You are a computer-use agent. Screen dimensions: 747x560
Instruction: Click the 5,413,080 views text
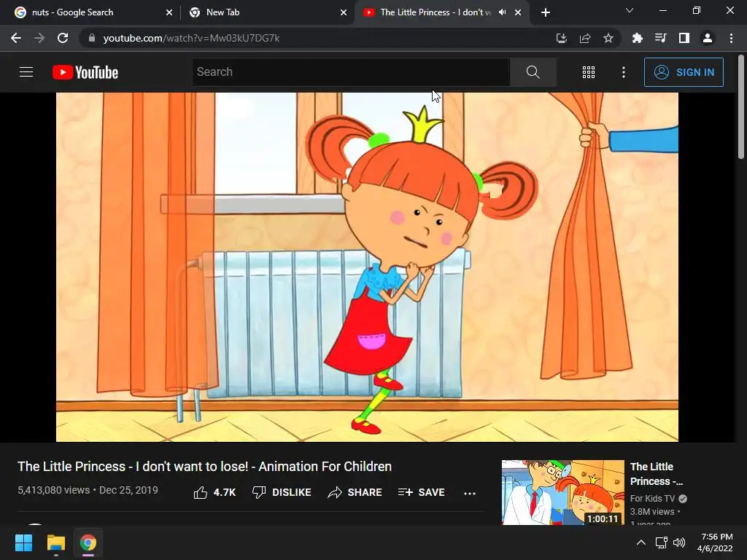click(53, 490)
